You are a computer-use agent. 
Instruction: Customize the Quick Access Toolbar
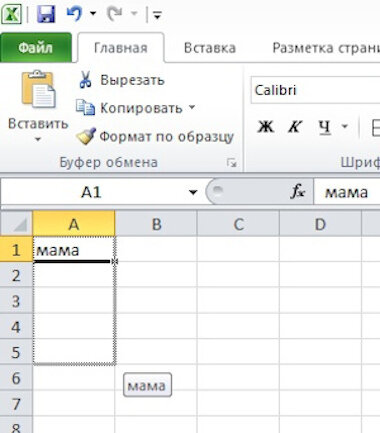click(157, 14)
